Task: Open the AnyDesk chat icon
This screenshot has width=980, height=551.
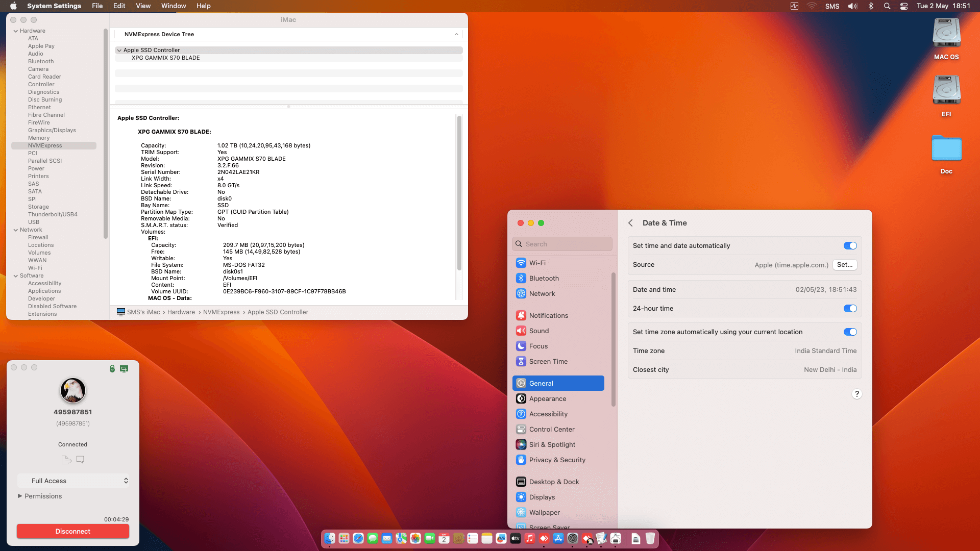Action: [80, 460]
